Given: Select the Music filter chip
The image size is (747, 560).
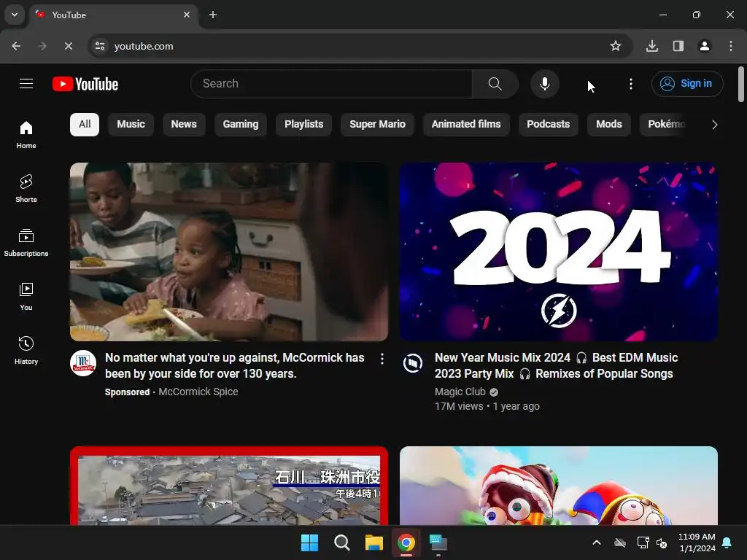Looking at the screenshot, I should pos(131,124).
